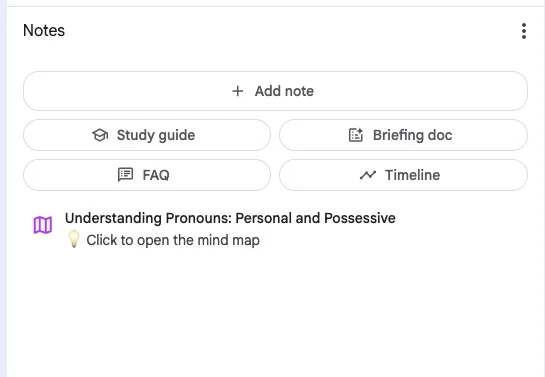545x377 pixels.
Task: Click the Notes panel heading
Action: point(44,31)
